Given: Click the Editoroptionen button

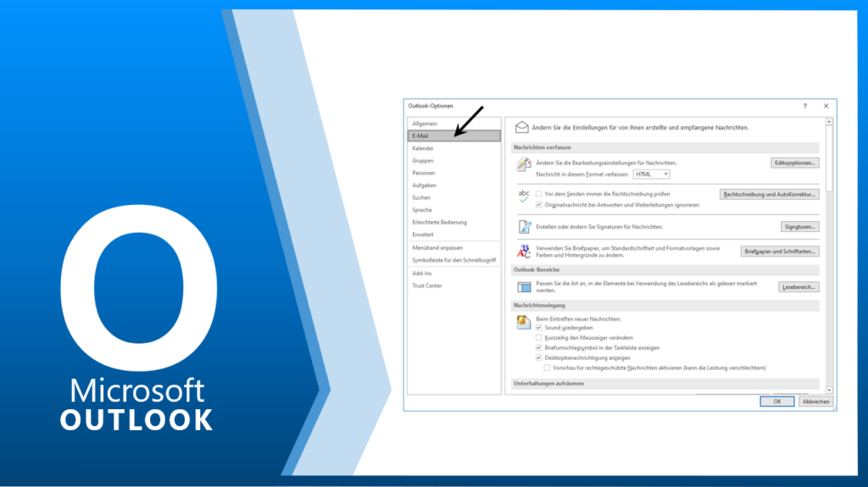Looking at the screenshot, I should (794, 163).
